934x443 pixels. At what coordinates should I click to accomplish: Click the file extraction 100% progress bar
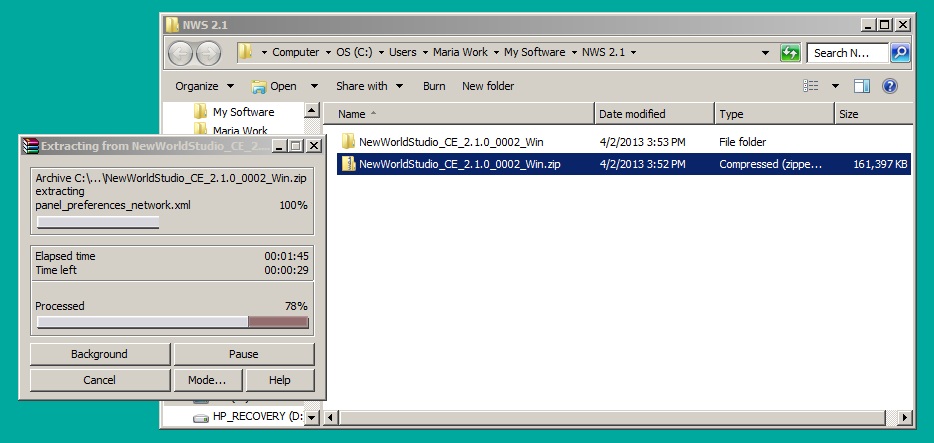(98, 223)
